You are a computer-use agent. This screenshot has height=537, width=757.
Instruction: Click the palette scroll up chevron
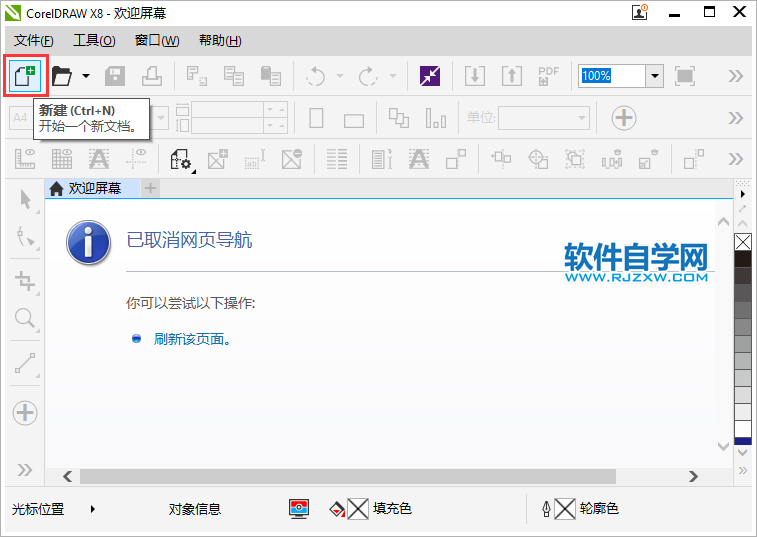[743, 224]
